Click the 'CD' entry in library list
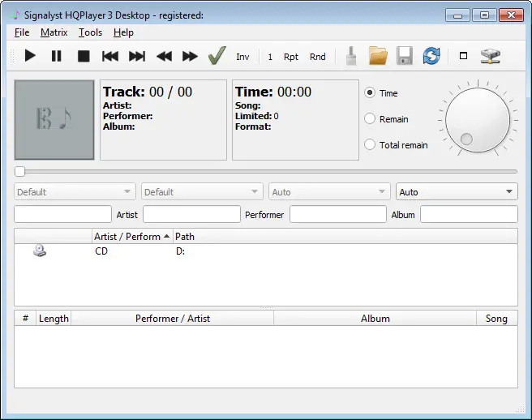The width and height of the screenshot is (532, 420). tap(101, 251)
